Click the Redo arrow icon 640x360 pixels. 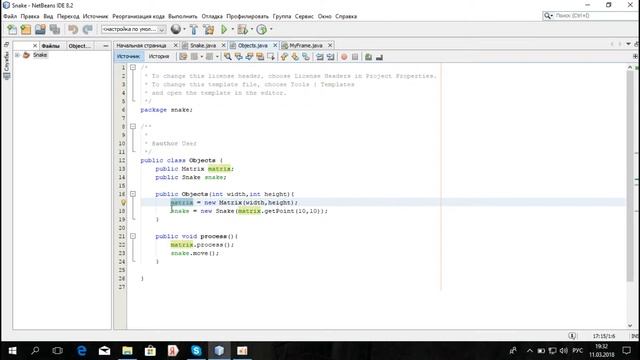tap(87, 29)
